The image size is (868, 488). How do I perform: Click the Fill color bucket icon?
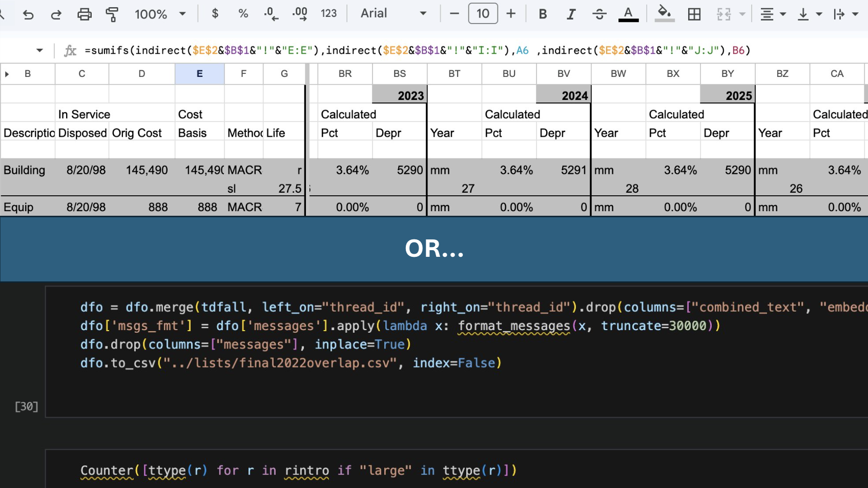[664, 13]
